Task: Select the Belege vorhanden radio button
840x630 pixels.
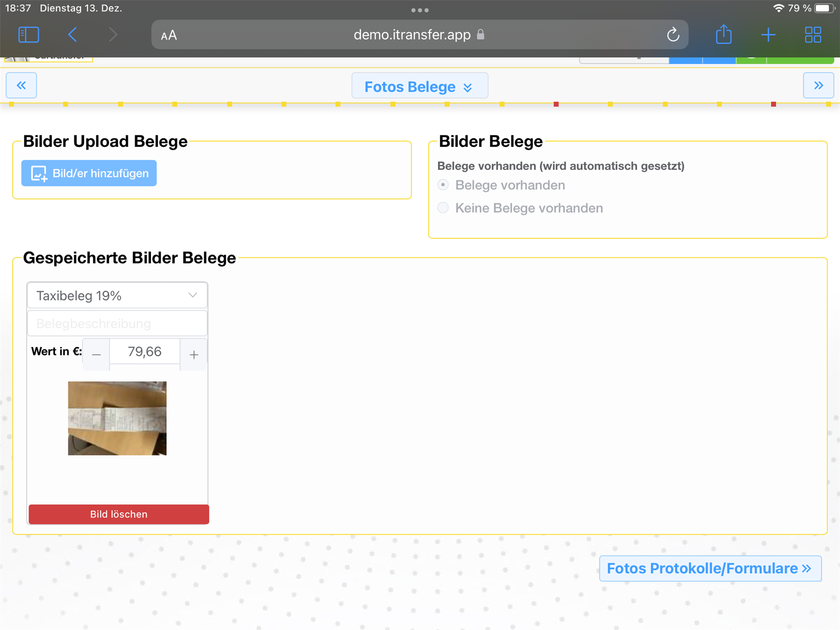Action: pyautogui.click(x=443, y=185)
